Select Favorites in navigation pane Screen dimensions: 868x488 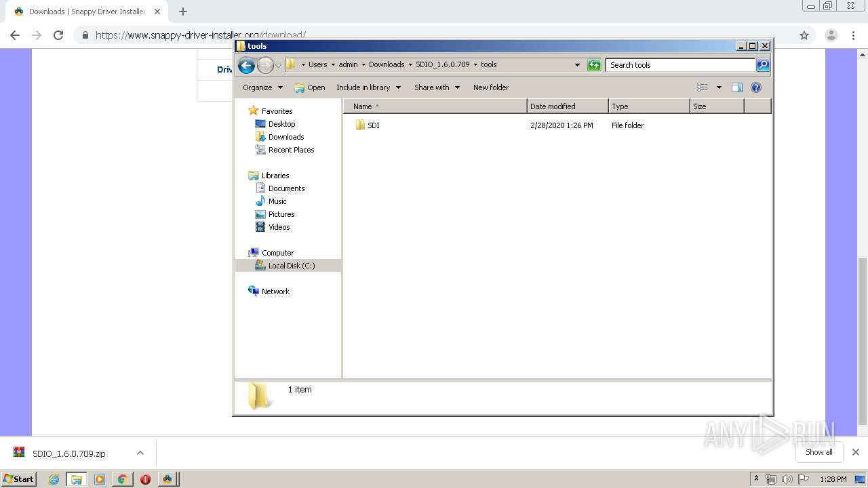coord(271,111)
